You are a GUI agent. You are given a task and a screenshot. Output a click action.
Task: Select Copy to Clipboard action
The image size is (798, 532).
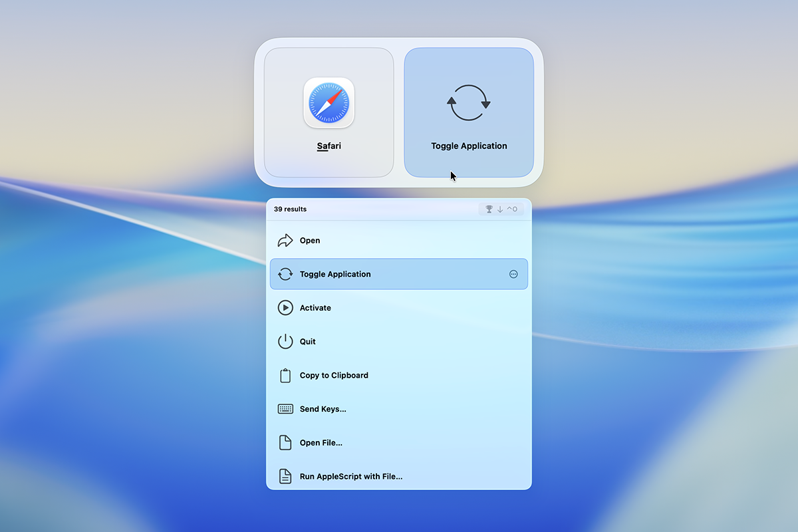pos(399,375)
